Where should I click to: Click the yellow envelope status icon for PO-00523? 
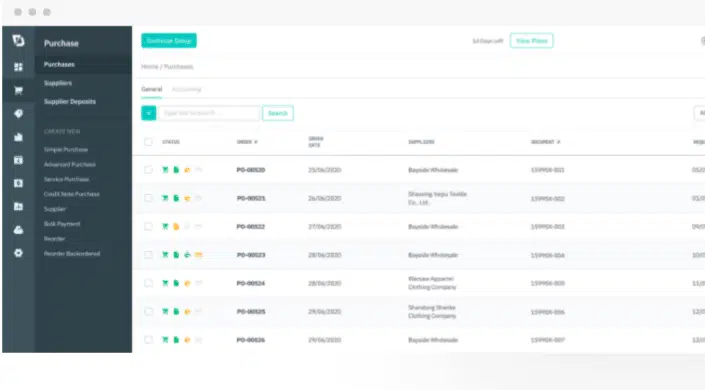[x=198, y=255]
